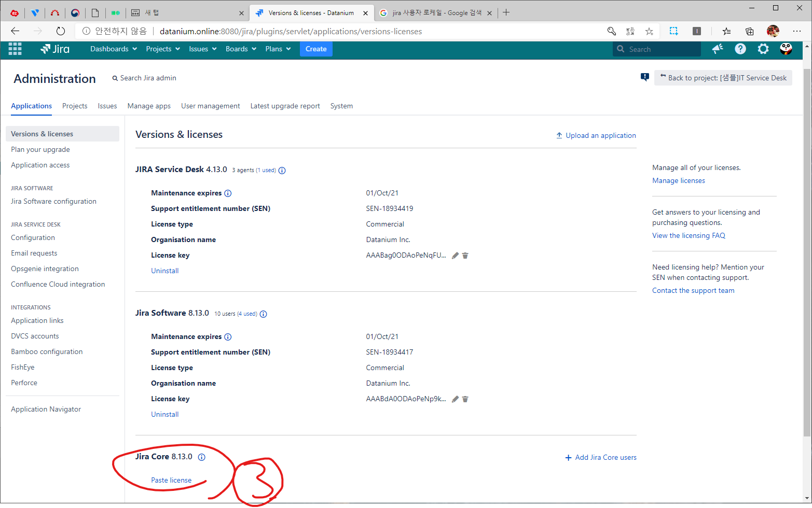Viewport: 812px width, 508px height.
Task: Click the Paste license link under Jira Core
Action: [x=171, y=480]
